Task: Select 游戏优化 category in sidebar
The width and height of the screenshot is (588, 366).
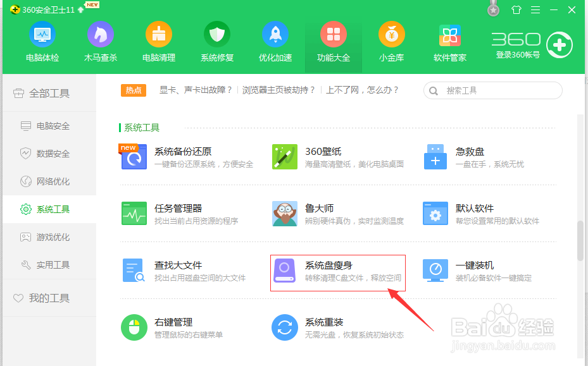Action: (x=49, y=237)
